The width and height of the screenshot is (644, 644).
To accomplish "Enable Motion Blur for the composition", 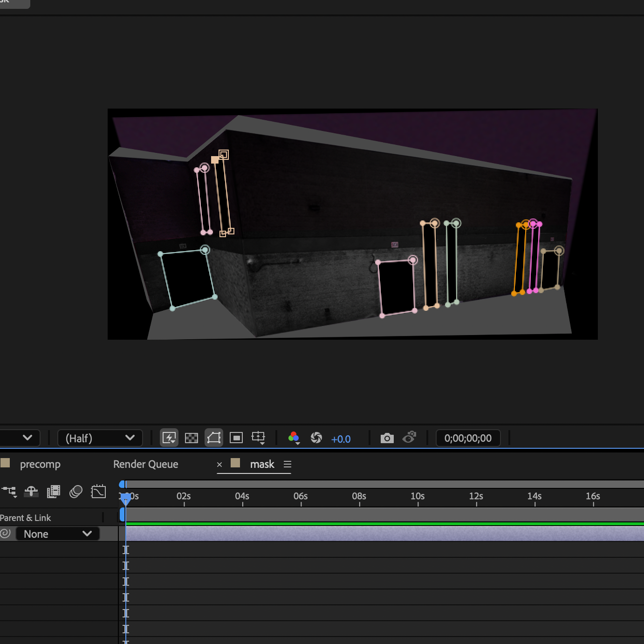I will (76, 491).
